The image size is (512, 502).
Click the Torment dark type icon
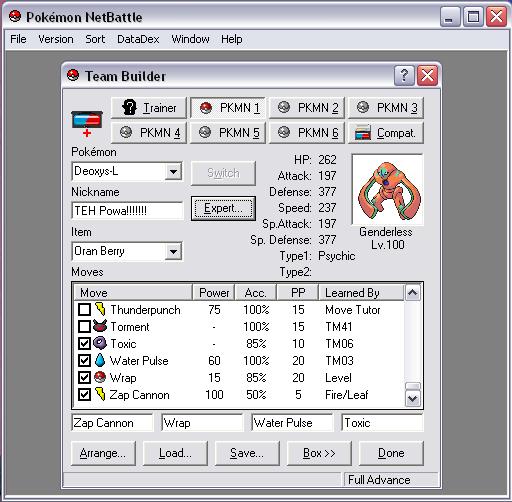(100, 326)
